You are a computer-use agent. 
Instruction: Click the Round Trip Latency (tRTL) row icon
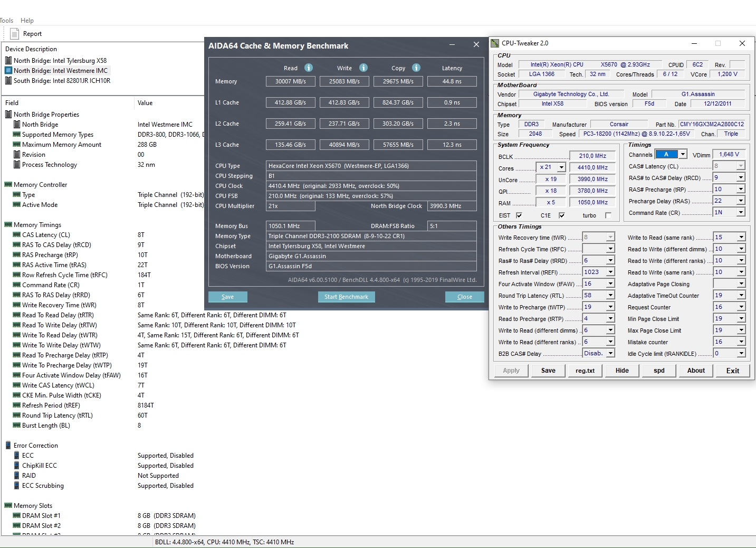click(17, 415)
